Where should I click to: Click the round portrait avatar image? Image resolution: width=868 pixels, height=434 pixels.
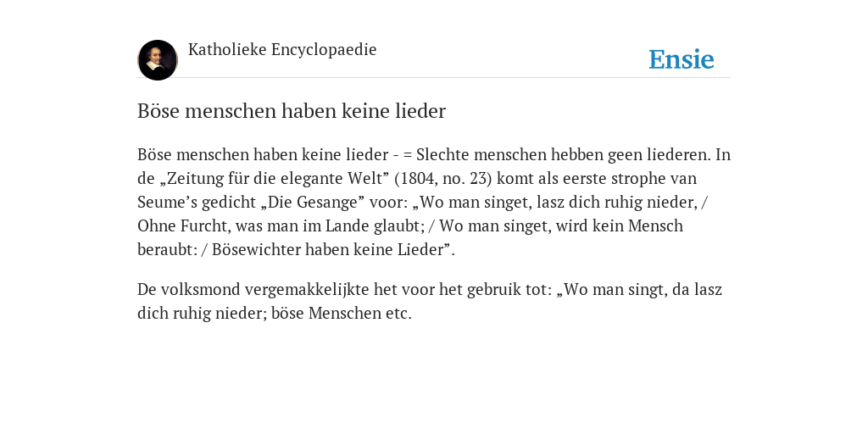[158, 60]
